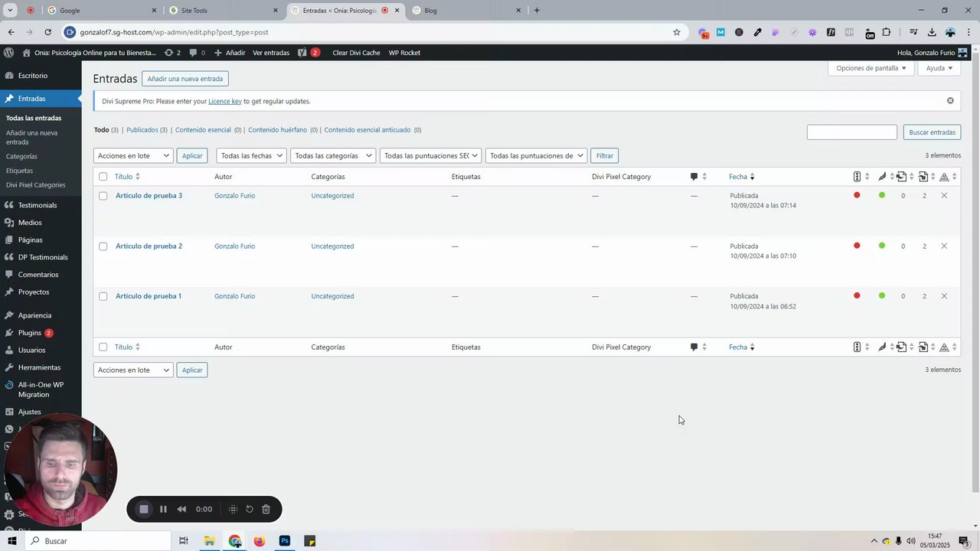Click red SEO dot for Artículo de prueba 3
The width and height of the screenshot is (980, 551).
pyautogui.click(x=857, y=195)
